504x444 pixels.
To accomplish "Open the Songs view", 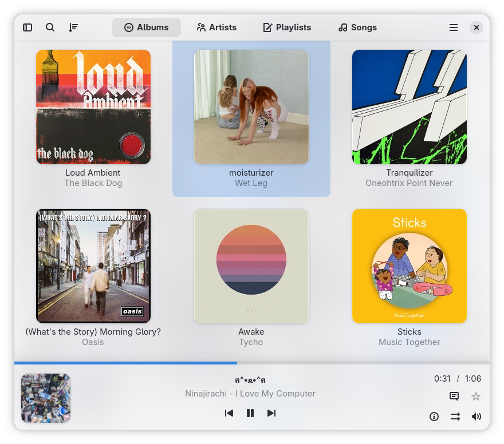I will pos(357,27).
